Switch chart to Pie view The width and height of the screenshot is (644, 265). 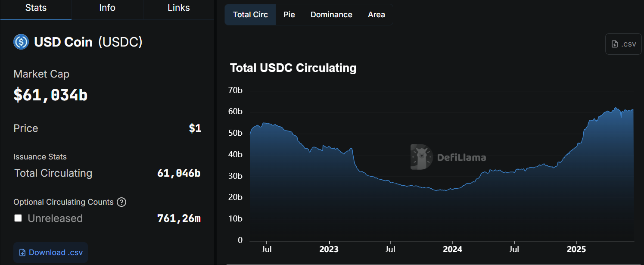point(289,15)
